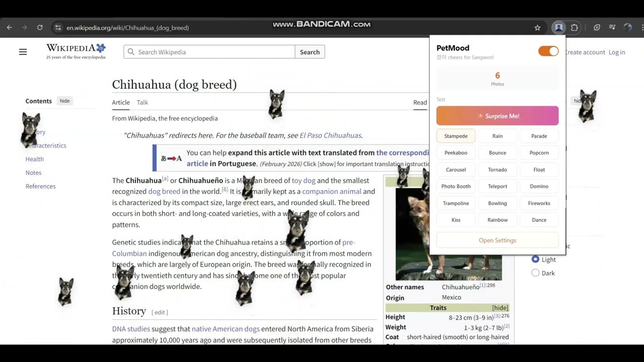Pick the Float effect
This screenshot has width=644, height=362.
[539, 169]
